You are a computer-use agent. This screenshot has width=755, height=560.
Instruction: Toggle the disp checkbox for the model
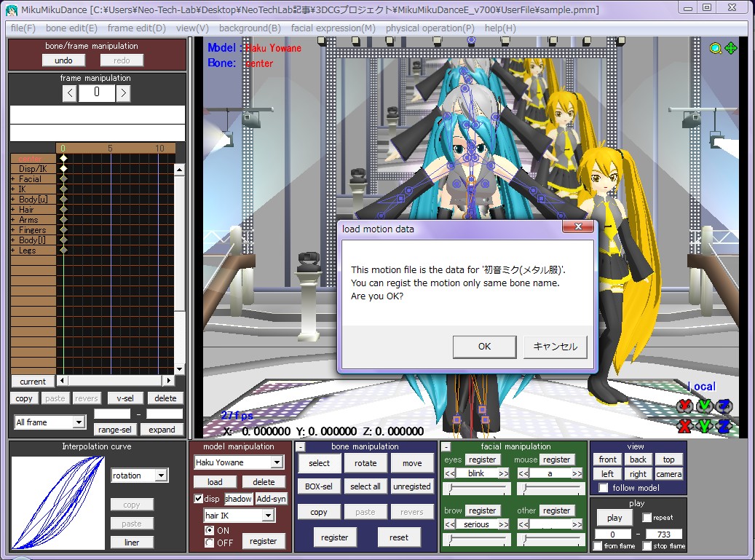pyautogui.click(x=198, y=498)
